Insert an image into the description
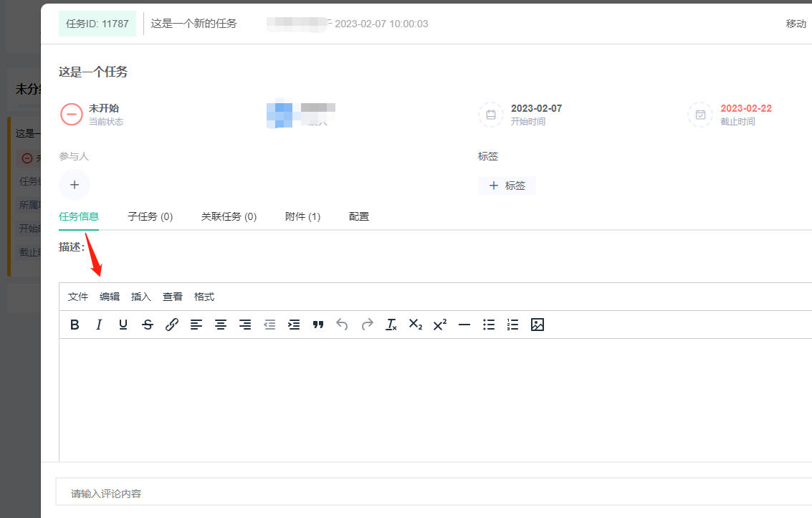Viewport: 812px width, 518px height. [x=538, y=325]
